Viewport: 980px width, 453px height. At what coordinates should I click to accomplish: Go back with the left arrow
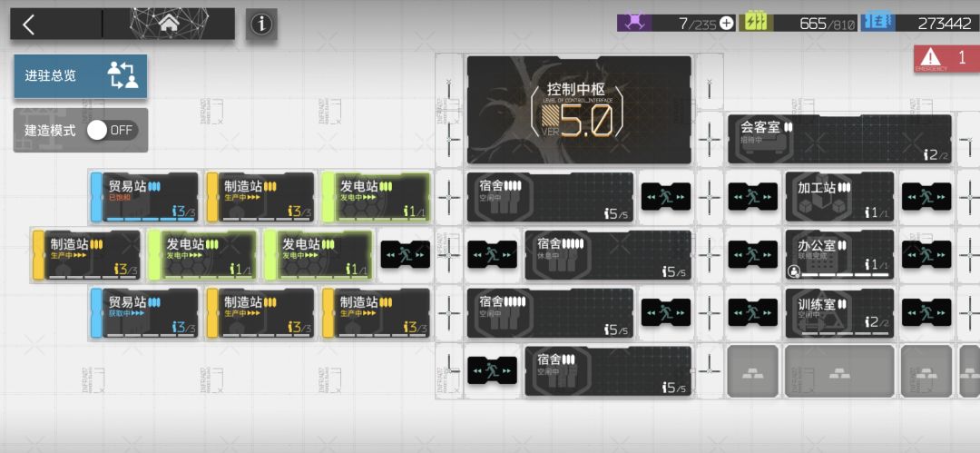click(x=28, y=25)
